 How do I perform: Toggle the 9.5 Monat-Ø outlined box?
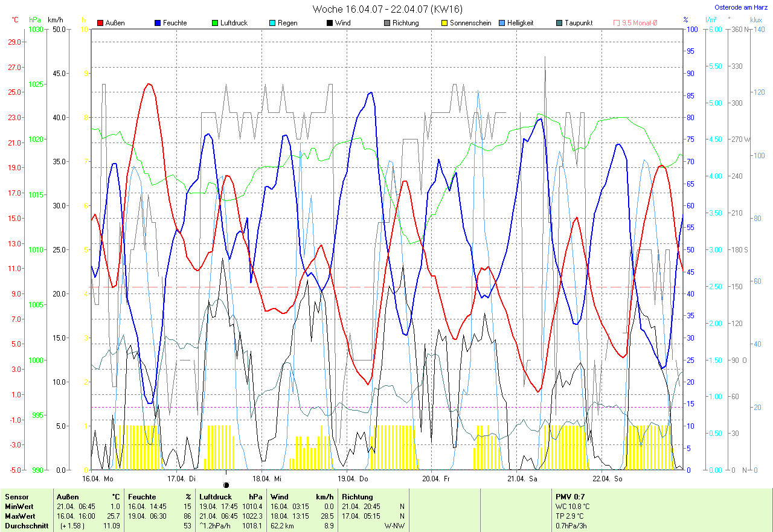617,23
